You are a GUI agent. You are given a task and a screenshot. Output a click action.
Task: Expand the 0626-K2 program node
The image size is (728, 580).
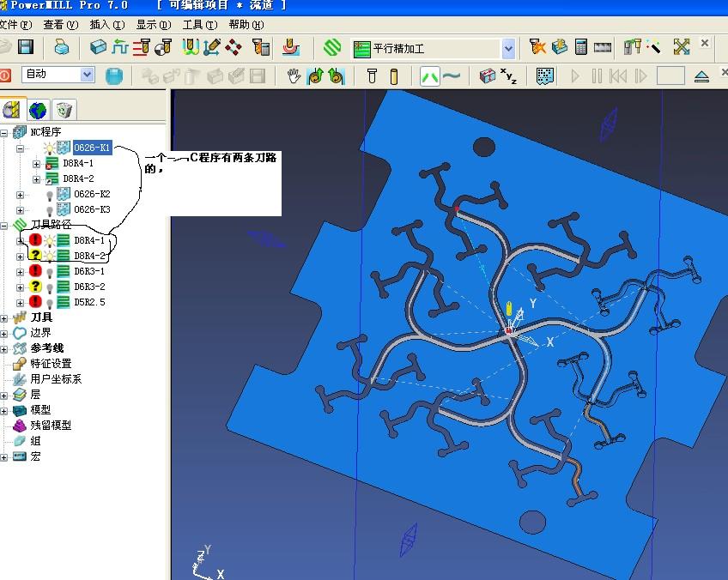[x=20, y=195]
